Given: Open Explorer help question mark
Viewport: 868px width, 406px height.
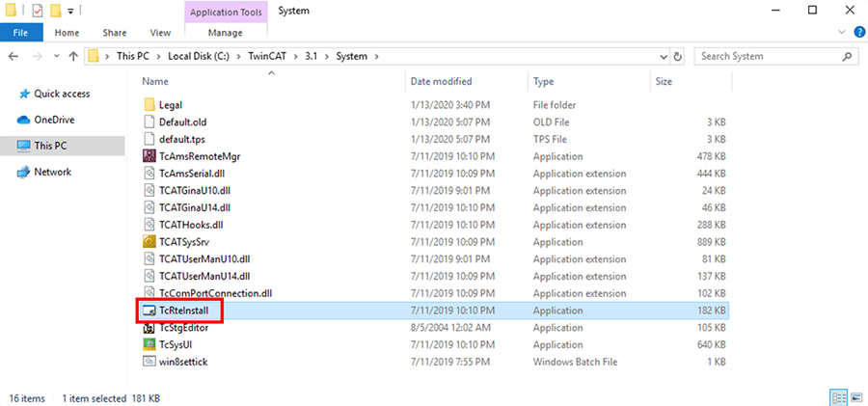Looking at the screenshot, I should coord(859,33).
